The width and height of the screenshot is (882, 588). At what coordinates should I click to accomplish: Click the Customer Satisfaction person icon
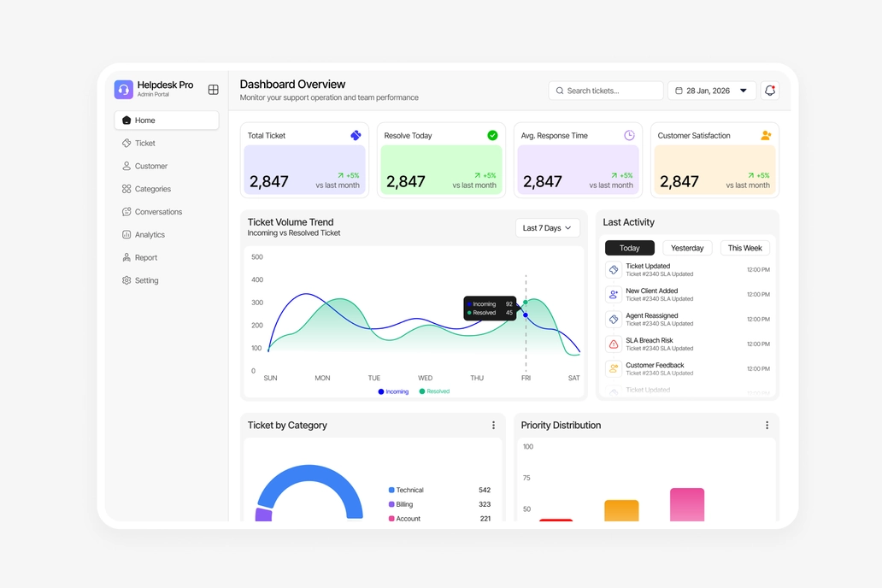click(766, 135)
